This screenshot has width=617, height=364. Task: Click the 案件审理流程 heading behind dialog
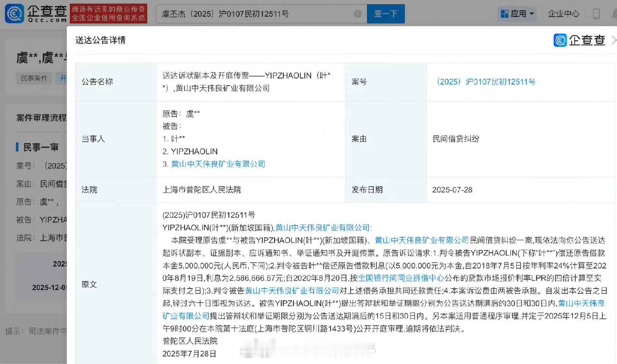[x=41, y=118]
